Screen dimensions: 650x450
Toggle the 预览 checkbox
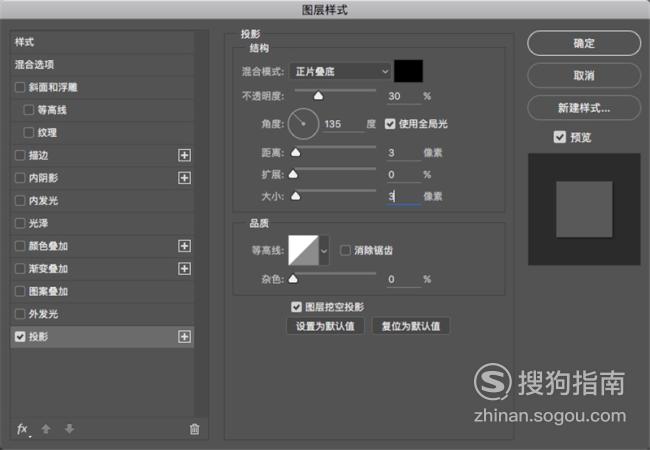[x=560, y=137]
